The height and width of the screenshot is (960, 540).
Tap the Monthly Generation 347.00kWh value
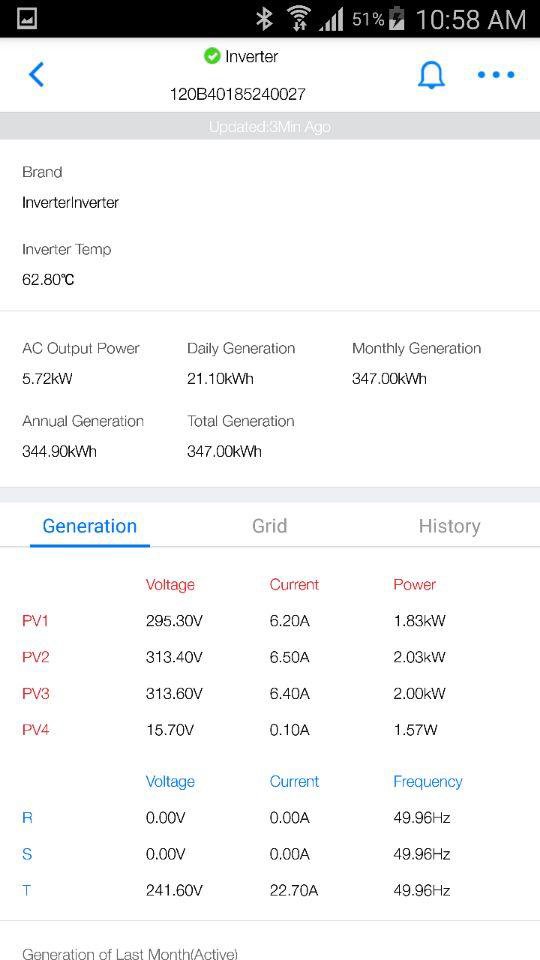click(389, 379)
